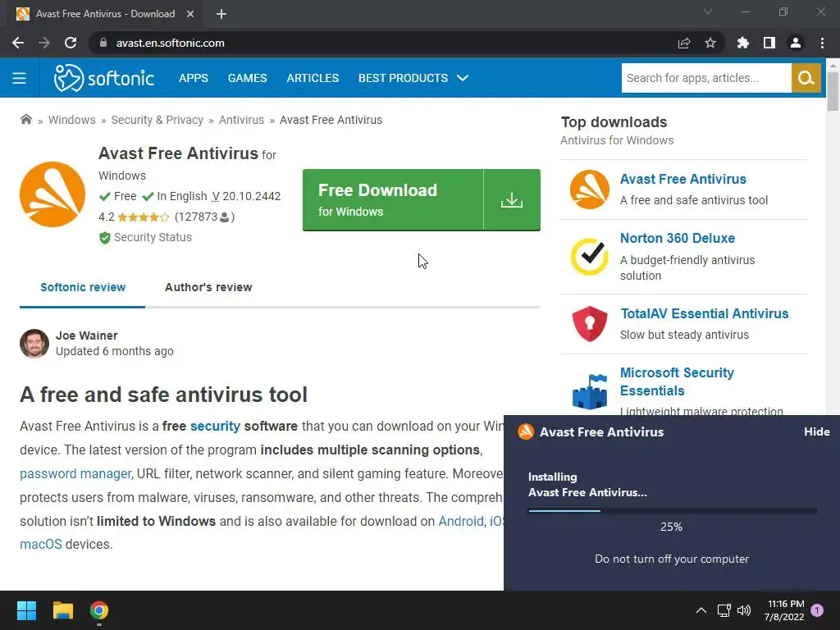Click the star rating under Avast title
The width and height of the screenshot is (840, 630).
(143, 217)
